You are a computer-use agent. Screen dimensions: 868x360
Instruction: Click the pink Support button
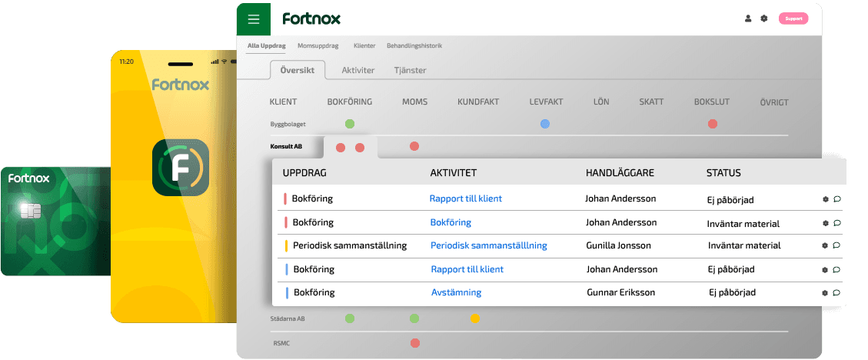tap(793, 18)
